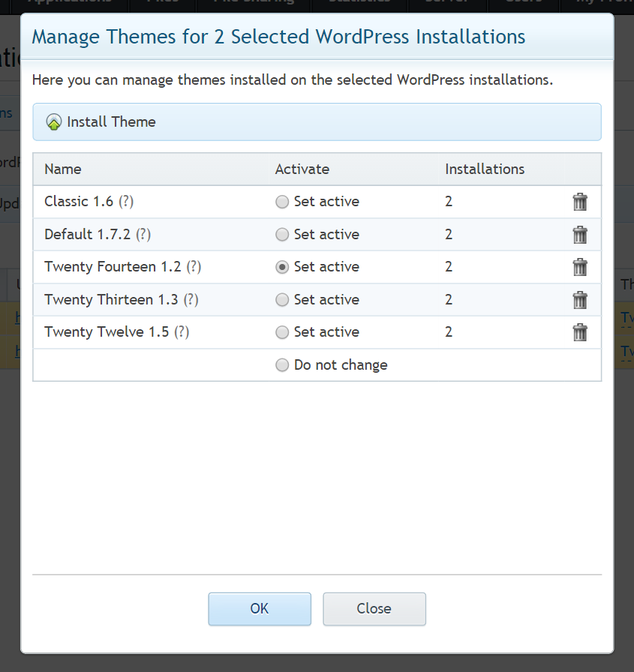Delete the Classic 1.6 theme
The image size is (634, 672).
coord(580,202)
